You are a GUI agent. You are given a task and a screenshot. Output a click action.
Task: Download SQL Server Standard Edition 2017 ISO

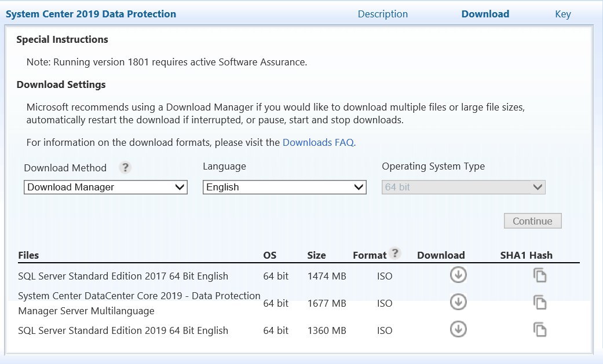click(458, 275)
